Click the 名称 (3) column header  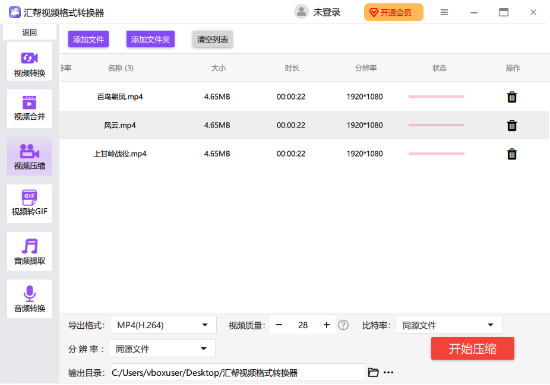pos(121,68)
